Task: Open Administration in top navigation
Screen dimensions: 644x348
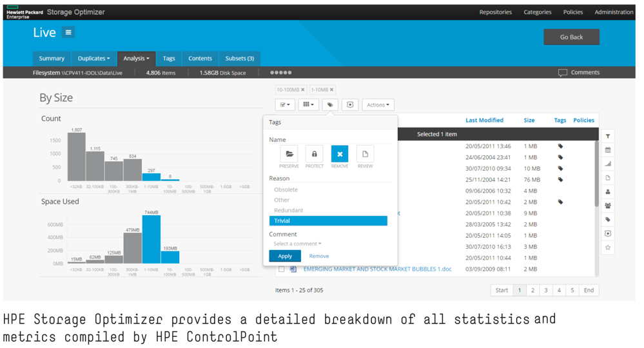Action: pos(614,12)
